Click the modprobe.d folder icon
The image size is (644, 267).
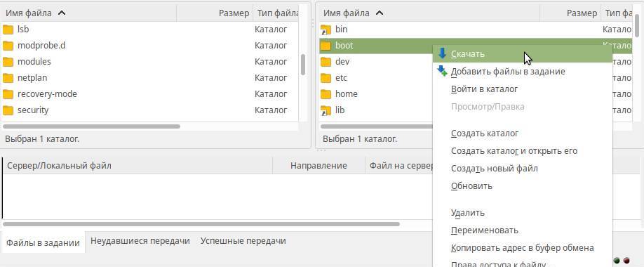pyautogui.click(x=8, y=46)
